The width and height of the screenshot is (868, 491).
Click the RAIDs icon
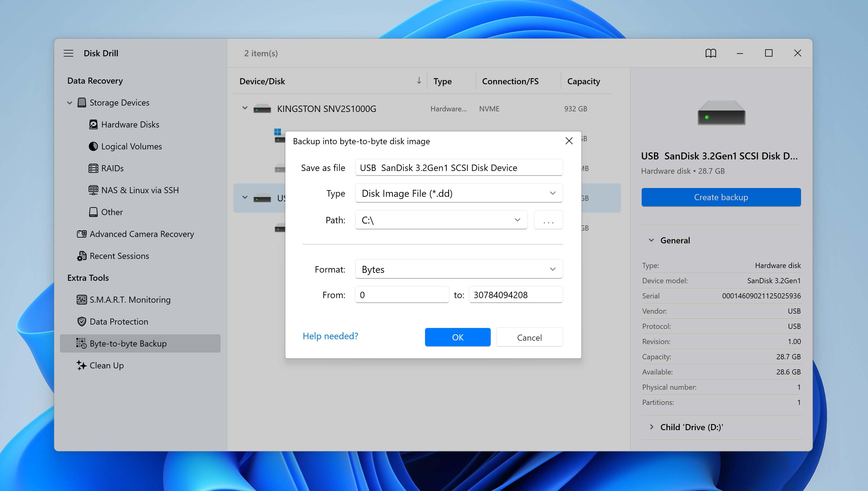[x=93, y=168]
